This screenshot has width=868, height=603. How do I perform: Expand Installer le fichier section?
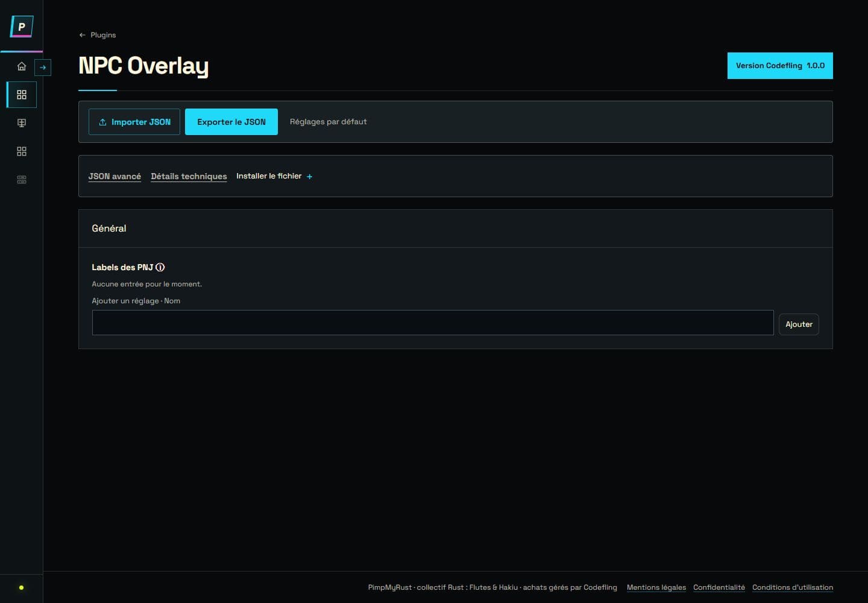point(274,176)
